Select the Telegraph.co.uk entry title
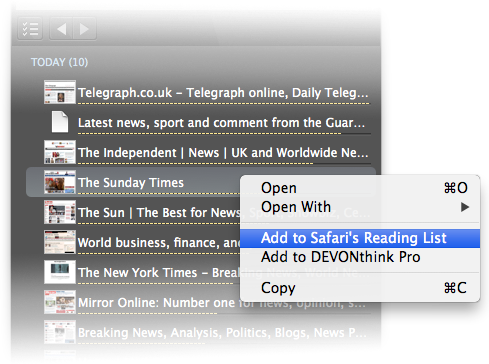The height and width of the screenshot is (364, 489). coord(223,93)
